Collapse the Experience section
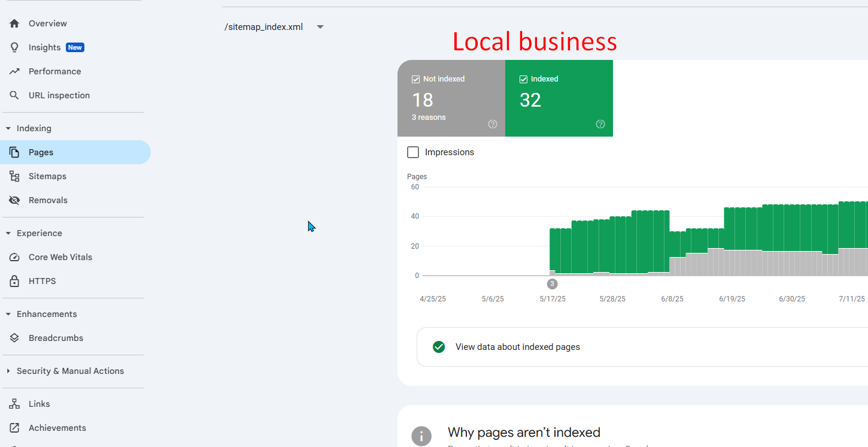Image resolution: width=868 pixels, height=447 pixels. [x=8, y=233]
